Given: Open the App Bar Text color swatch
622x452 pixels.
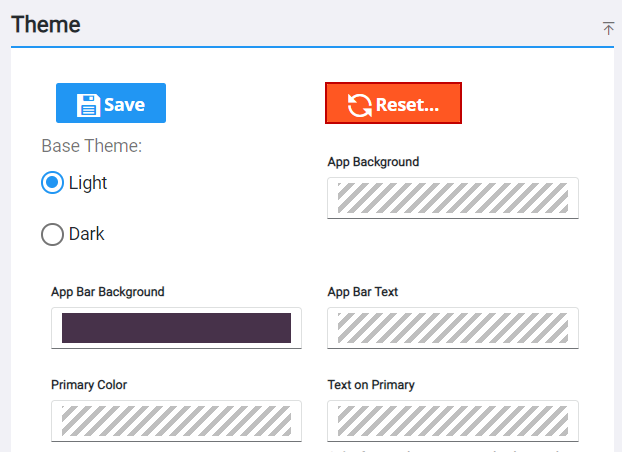Looking at the screenshot, I should [453, 328].
